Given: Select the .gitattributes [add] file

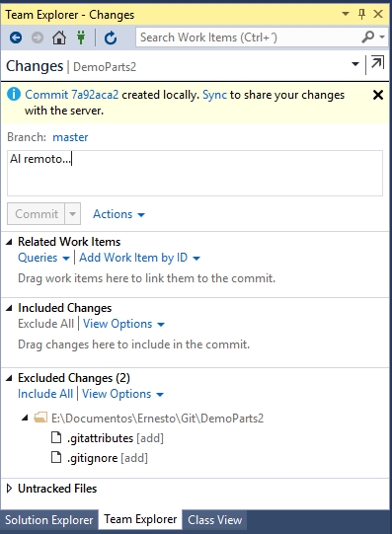Looking at the screenshot, I should [x=116, y=438].
